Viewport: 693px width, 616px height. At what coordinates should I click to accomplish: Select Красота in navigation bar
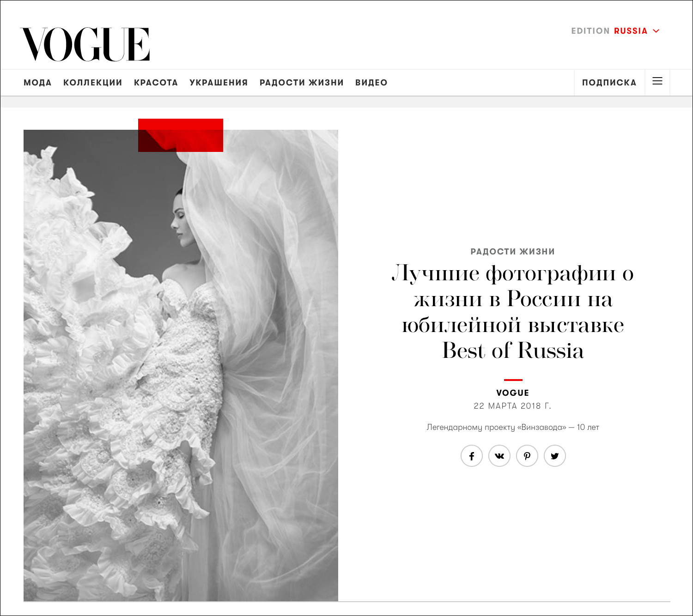click(156, 83)
